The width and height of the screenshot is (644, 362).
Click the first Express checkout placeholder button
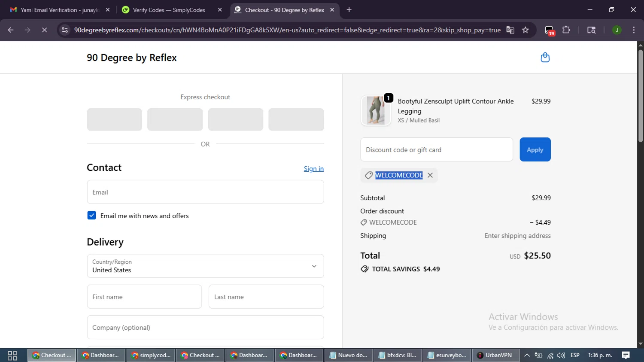tap(114, 119)
